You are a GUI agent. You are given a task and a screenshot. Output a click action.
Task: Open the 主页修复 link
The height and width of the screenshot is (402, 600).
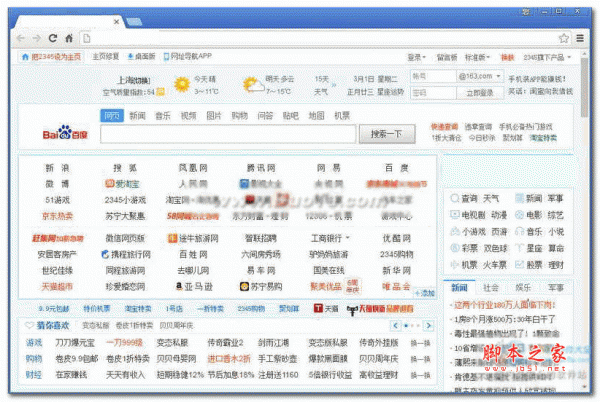tap(105, 57)
